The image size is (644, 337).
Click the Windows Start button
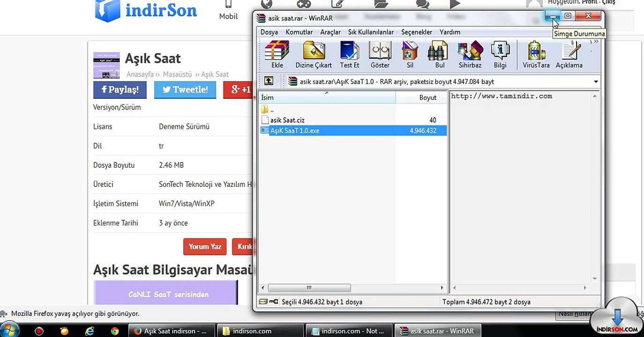point(8,330)
